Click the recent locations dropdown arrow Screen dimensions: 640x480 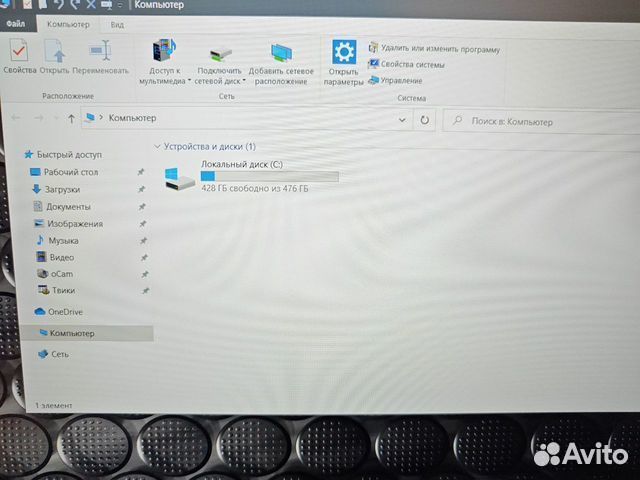click(x=56, y=119)
